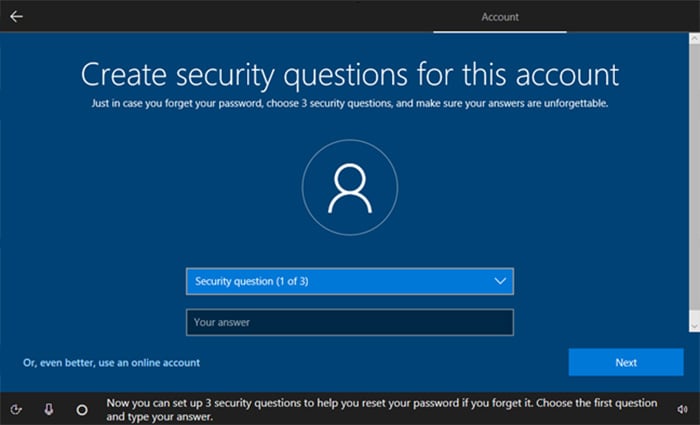Open the Ease of Access icon
Screen dimensions: 700x425
tap(16, 409)
